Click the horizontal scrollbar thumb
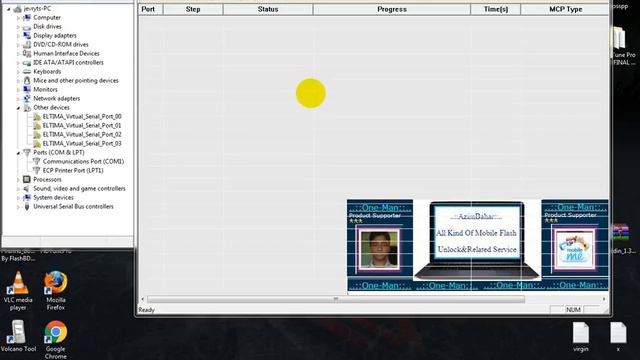The image size is (640, 360). [x=336, y=299]
